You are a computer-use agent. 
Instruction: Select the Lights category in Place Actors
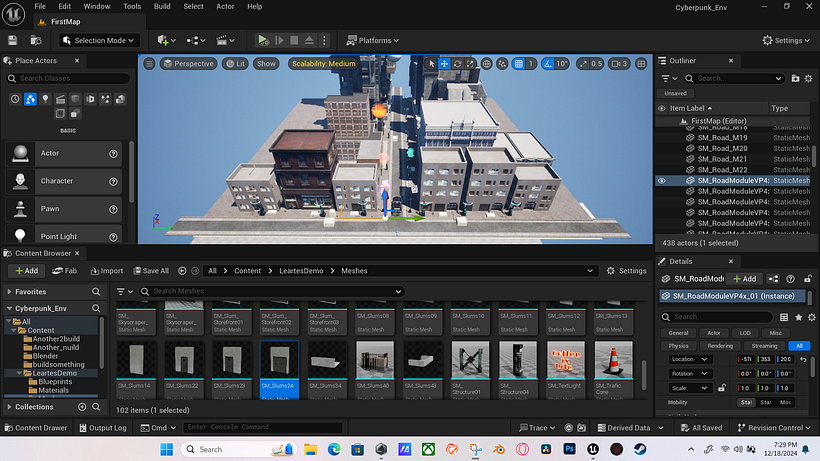click(x=45, y=99)
